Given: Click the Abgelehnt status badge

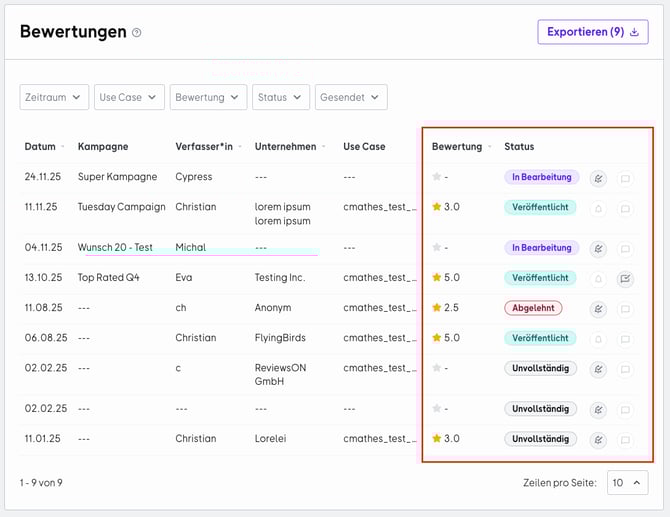Looking at the screenshot, I should pyautogui.click(x=533, y=308).
